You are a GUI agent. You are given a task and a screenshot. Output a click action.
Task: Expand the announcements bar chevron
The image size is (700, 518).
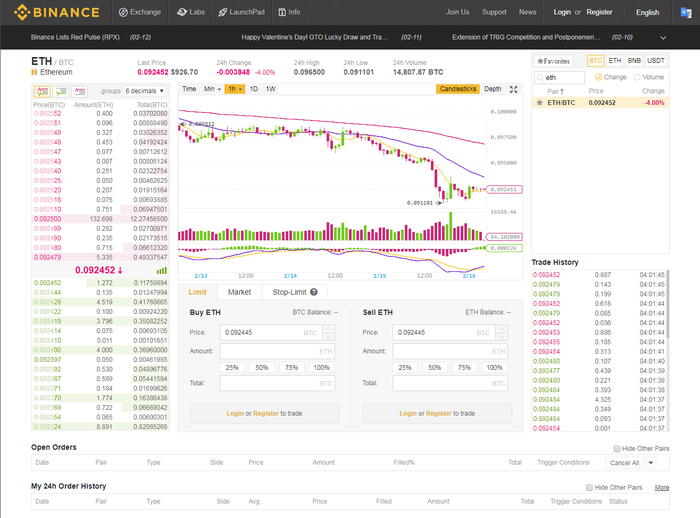tap(663, 38)
